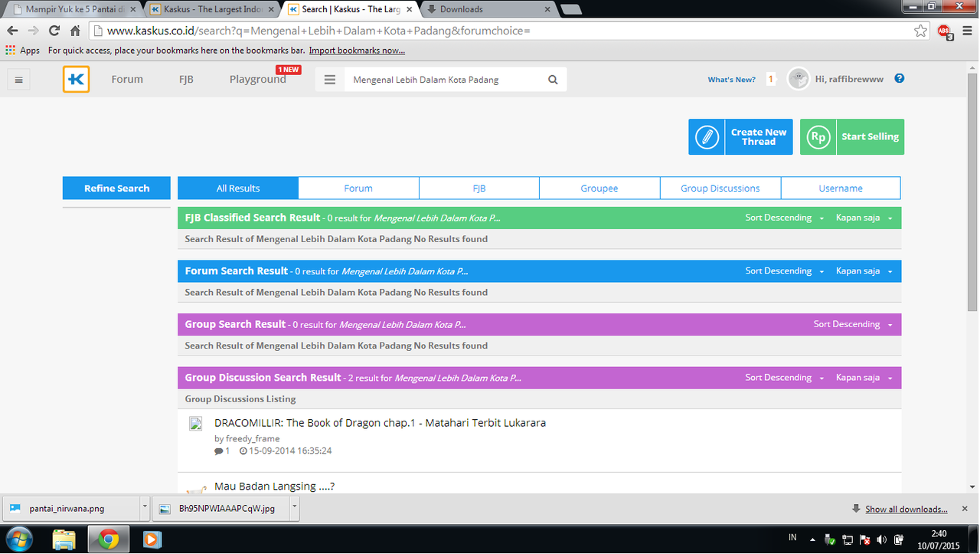Switch to the FJB results tab
Viewport: 980px width, 554px height.
pos(479,188)
